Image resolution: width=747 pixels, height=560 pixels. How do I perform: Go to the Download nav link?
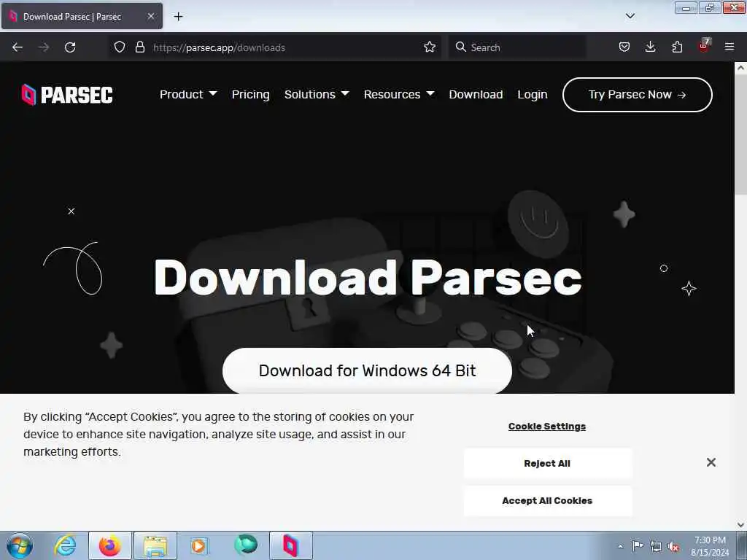pyautogui.click(x=476, y=95)
